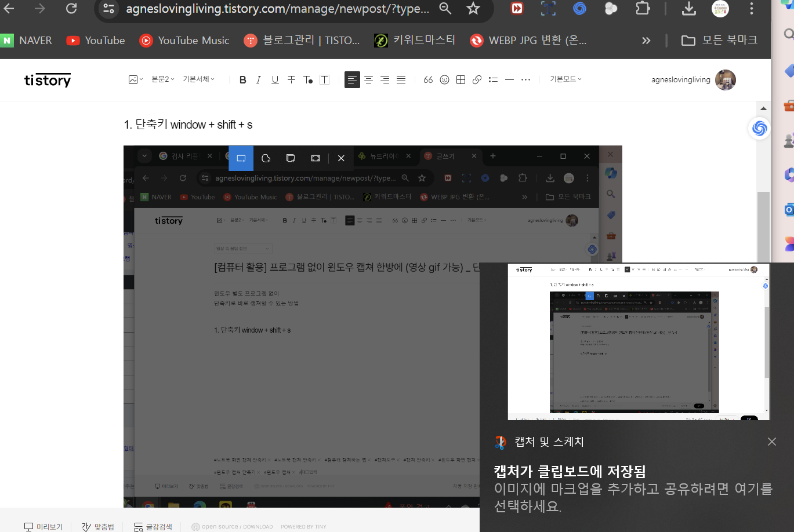Open the text color picker
This screenshot has width=794, height=532.
click(x=307, y=79)
